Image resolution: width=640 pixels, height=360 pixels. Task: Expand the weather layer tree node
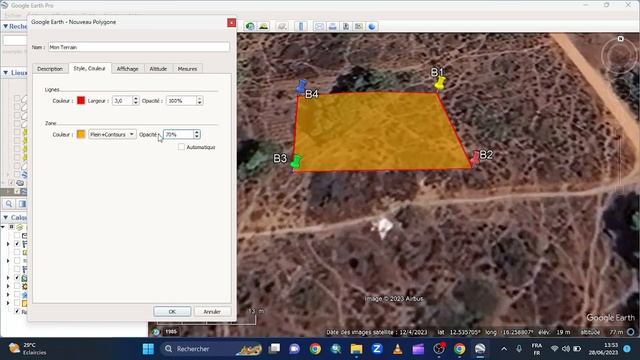(x=8, y=286)
